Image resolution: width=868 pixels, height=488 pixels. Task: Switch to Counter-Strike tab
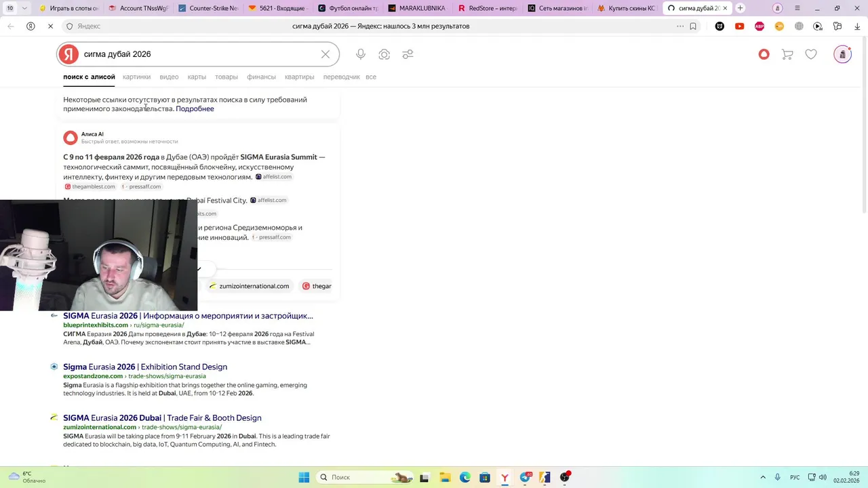click(209, 8)
